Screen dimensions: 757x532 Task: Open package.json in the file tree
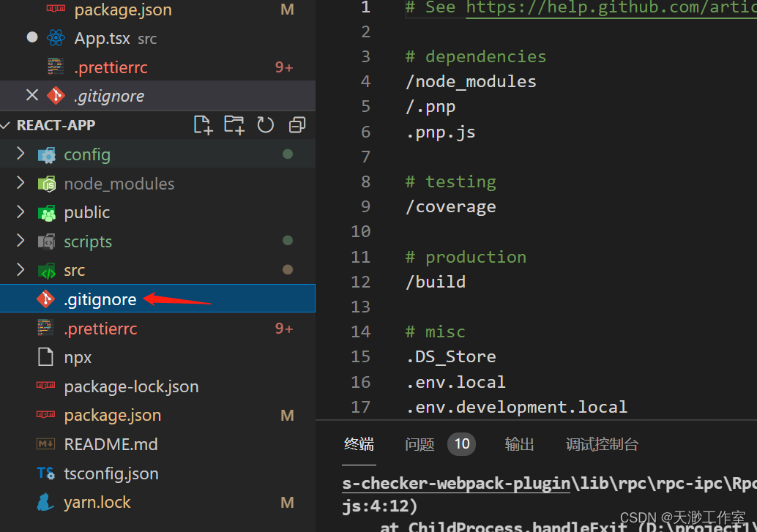coord(113,416)
